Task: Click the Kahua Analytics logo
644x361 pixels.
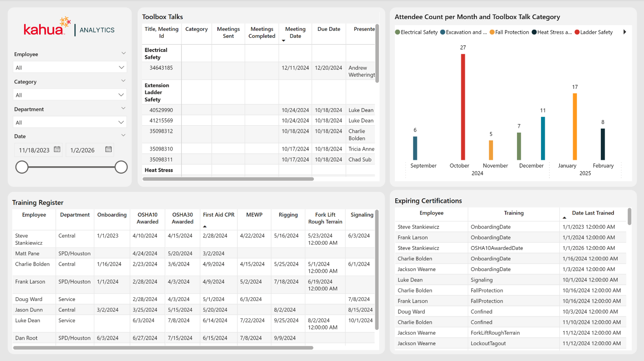Action: coord(69,27)
